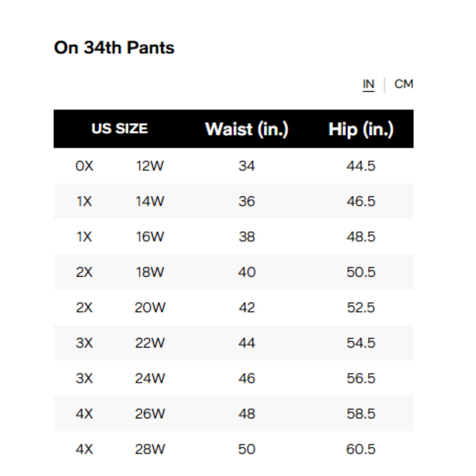The width and height of the screenshot is (476, 476).
Task: Select the 0X size cell
Action: point(84,166)
